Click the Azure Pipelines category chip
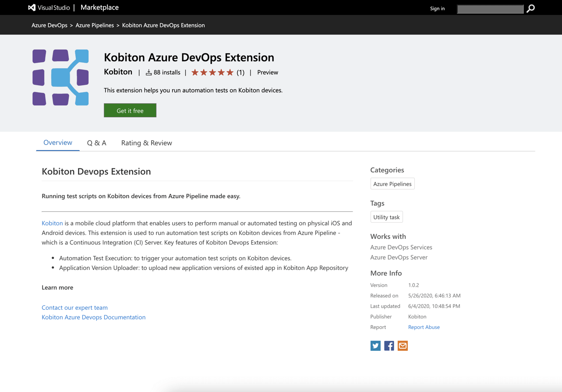The width and height of the screenshot is (562, 392). click(392, 184)
